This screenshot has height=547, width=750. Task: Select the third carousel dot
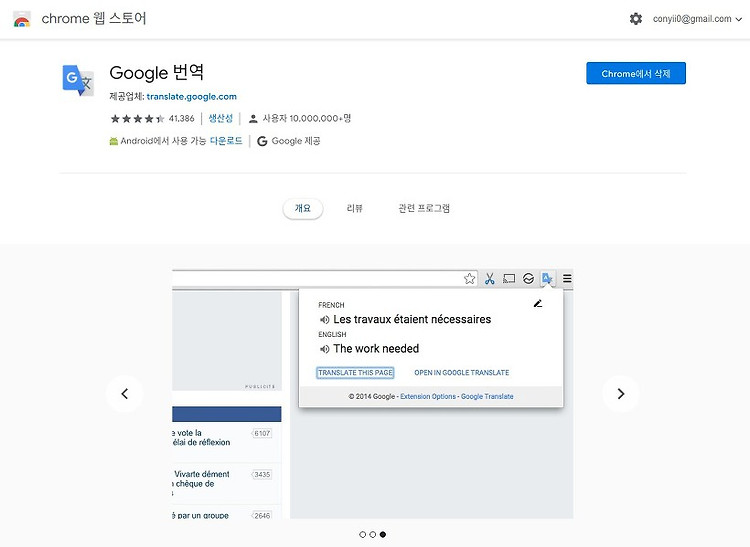[383, 535]
